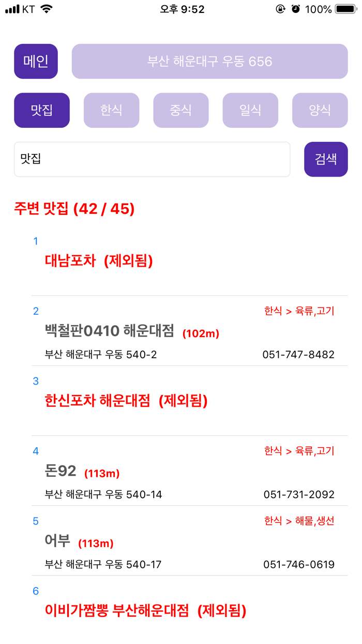Viewport: 362px width, 644px height.
Task: Tap the orientation lock icon
Action: tap(280, 8)
